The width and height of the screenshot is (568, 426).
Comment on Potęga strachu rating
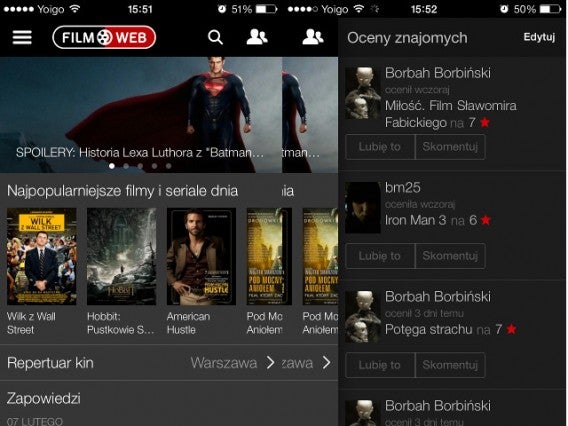[x=450, y=365]
